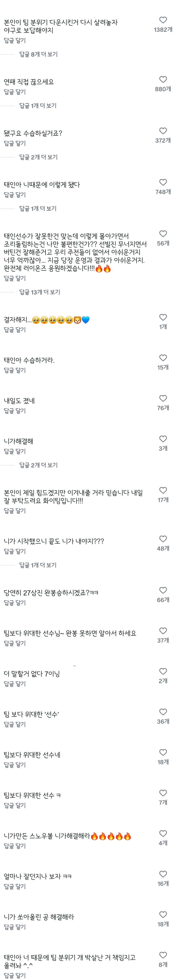
Task: Expand '답글 13개 더 보기' replies
Action: pyautogui.click(x=40, y=292)
